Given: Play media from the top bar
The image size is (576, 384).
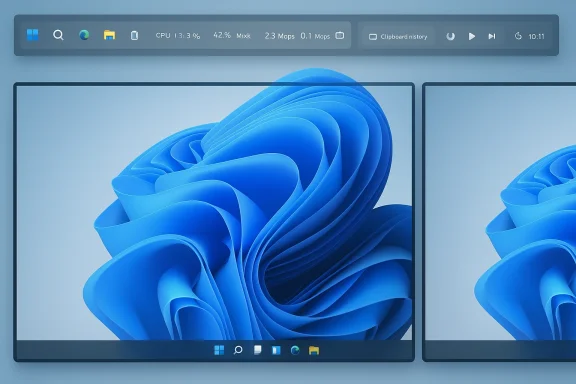Looking at the screenshot, I should [x=472, y=36].
